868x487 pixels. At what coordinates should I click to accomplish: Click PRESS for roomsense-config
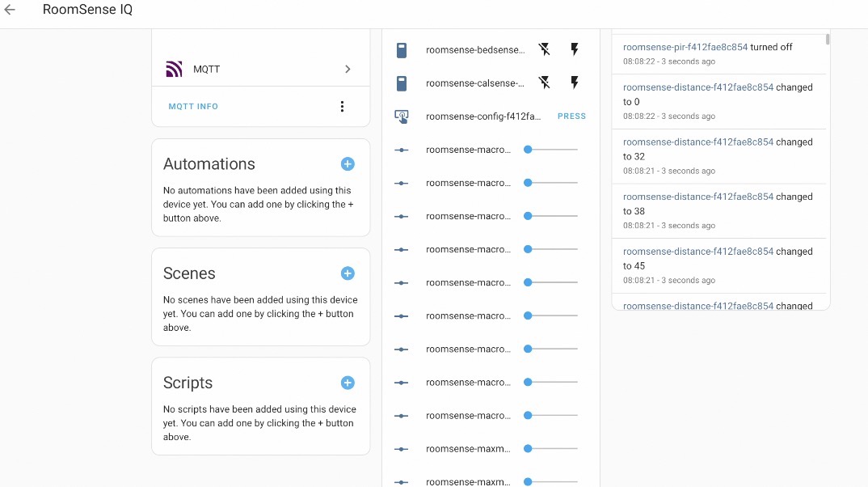click(x=571, y=116)
